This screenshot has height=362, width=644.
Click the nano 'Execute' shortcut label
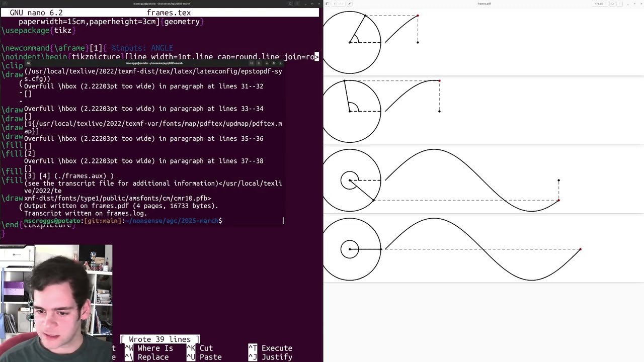point(277,348)
